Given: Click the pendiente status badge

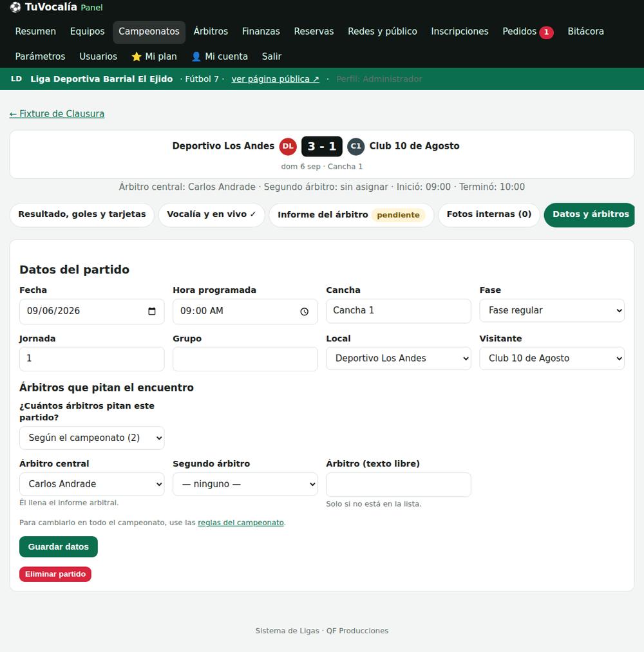Looking at the screenshot, I should 398,215.
